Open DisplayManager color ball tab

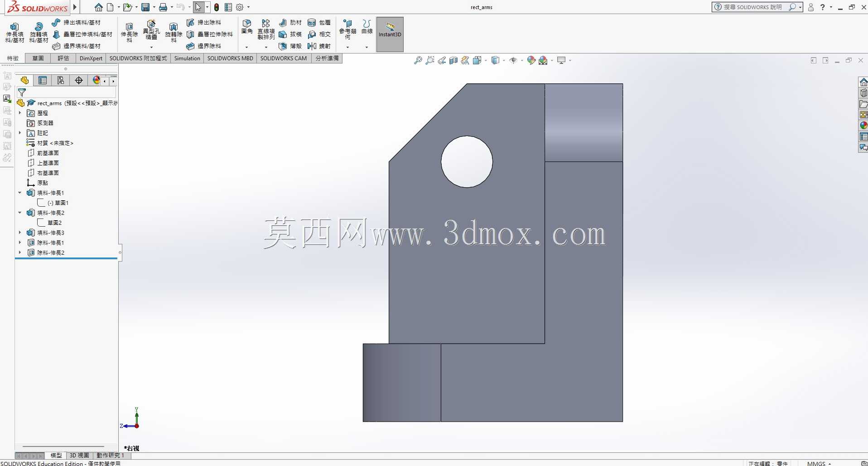coord(96,80)
